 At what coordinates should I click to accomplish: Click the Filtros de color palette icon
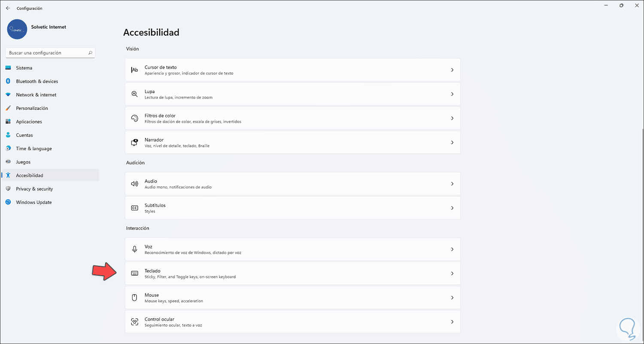click(x=134, y=118)
